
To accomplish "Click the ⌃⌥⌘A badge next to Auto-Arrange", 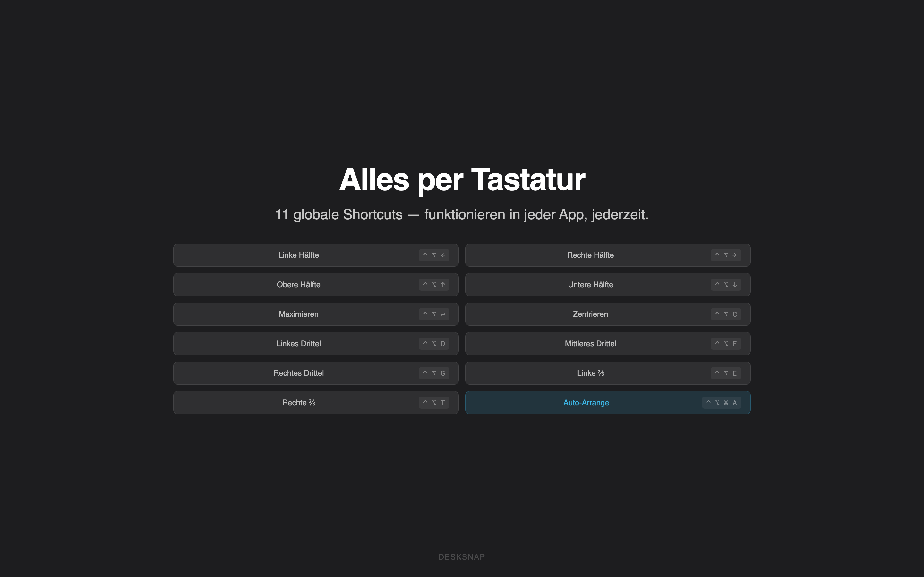I will click(722, 402).
